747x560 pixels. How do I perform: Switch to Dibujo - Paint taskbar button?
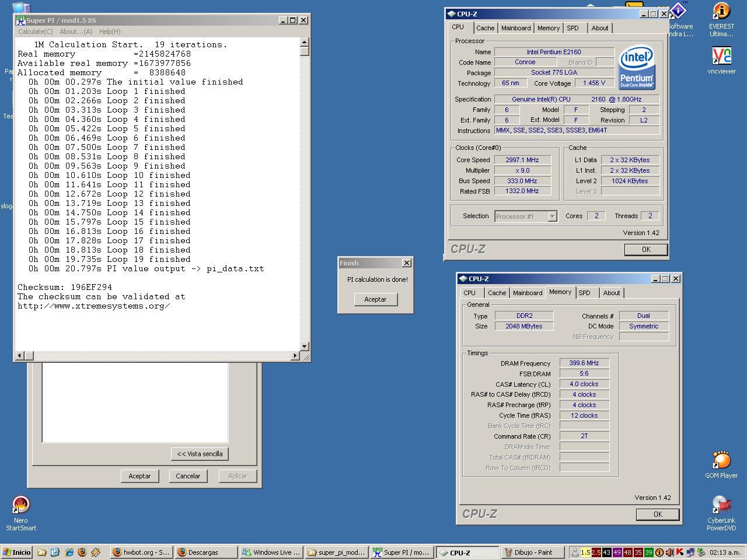tap(533, 552)
